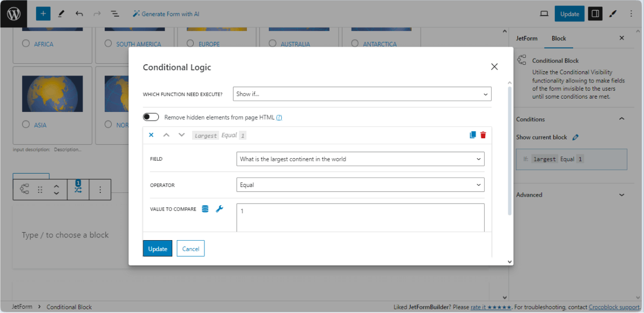644x313 pixels.
Task: Edit conditions via the pencil icon beside Show current block
Action: coord(576,137)
